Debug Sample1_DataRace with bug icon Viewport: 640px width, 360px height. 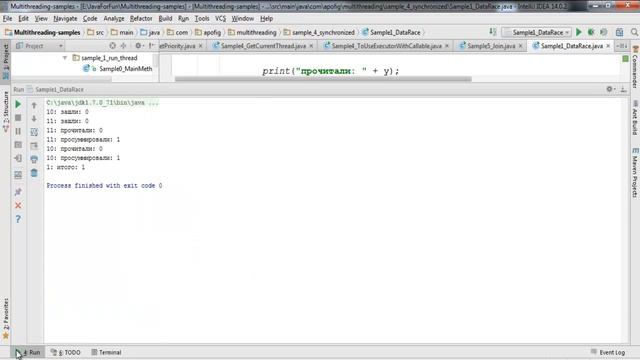click(x=591, y=32)
